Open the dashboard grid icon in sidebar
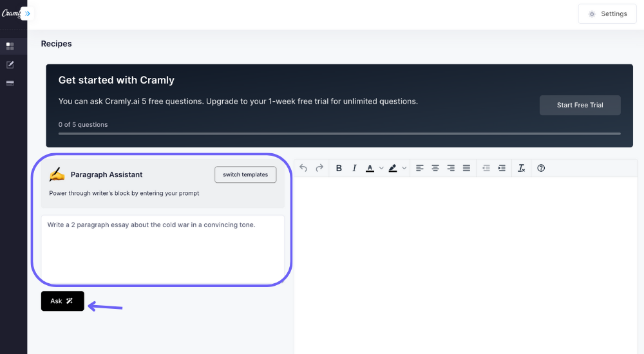Screen dimensions: 644x354 pyautogui.click(x=10, y=46)
